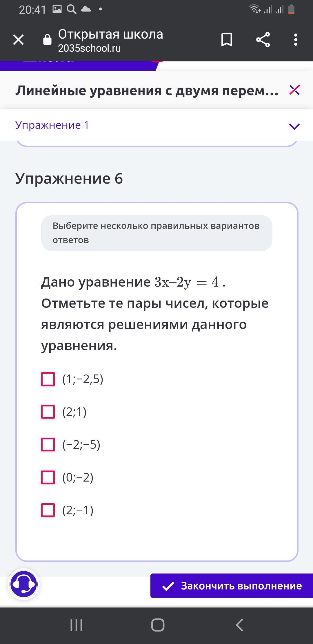Tick the (0;−2) checkbox
Image resolution: width=313 pixels, height=644 pixels.
pos(48,477)
